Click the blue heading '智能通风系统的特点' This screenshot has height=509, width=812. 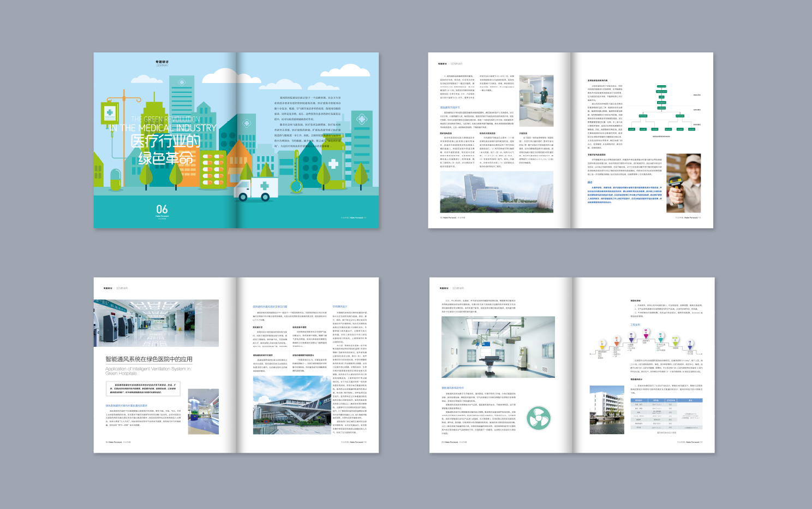(453, 388)
